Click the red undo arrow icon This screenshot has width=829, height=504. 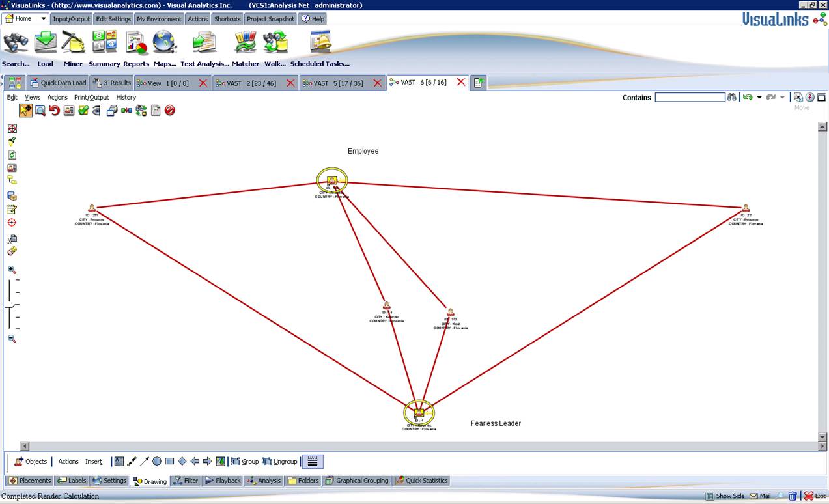(55, 111)
